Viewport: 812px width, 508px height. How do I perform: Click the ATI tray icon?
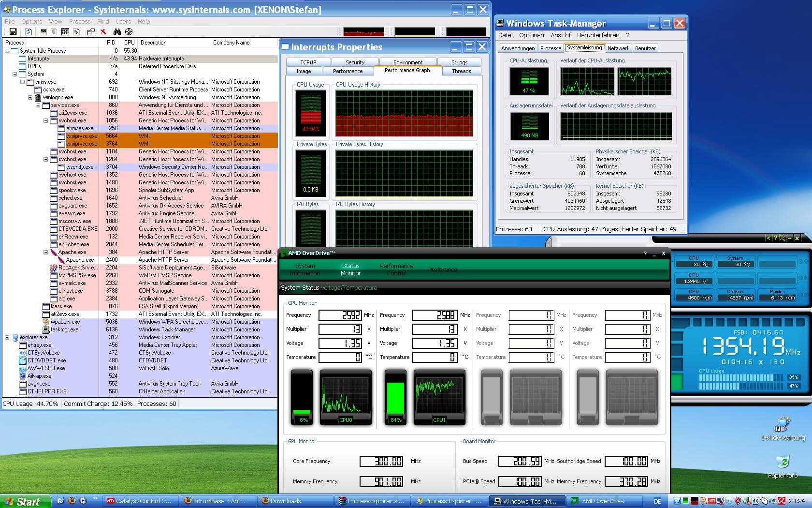point(712,501)
